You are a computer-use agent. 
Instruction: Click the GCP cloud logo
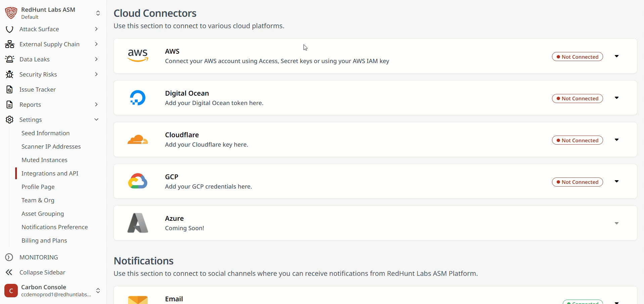pos(138,181)
